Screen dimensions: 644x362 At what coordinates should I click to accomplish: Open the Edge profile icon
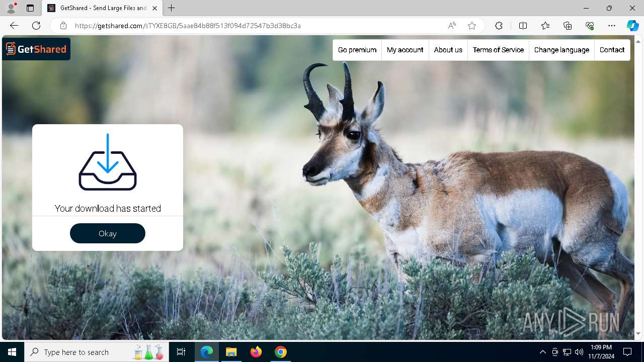[x=11, y=8]
